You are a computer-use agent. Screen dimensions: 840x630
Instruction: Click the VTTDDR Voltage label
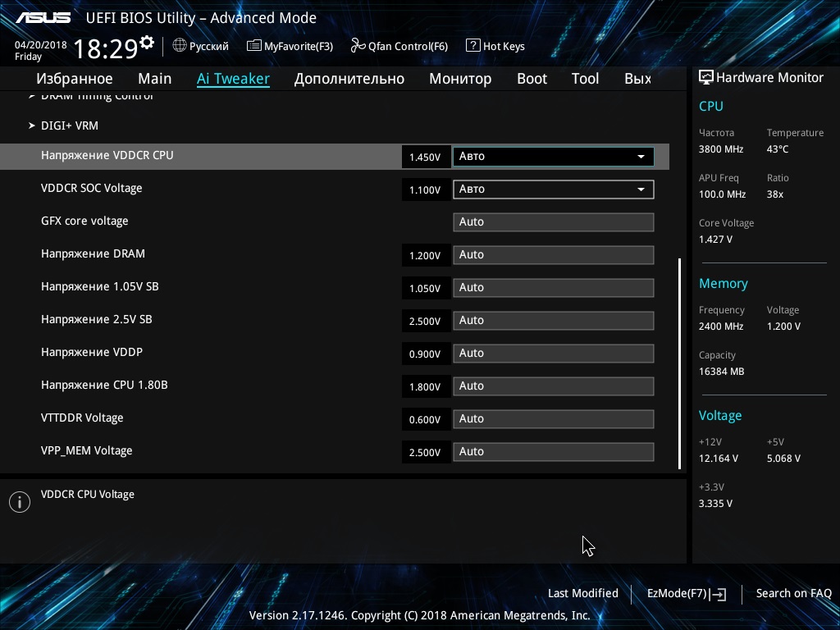click(x=82, y=418)
